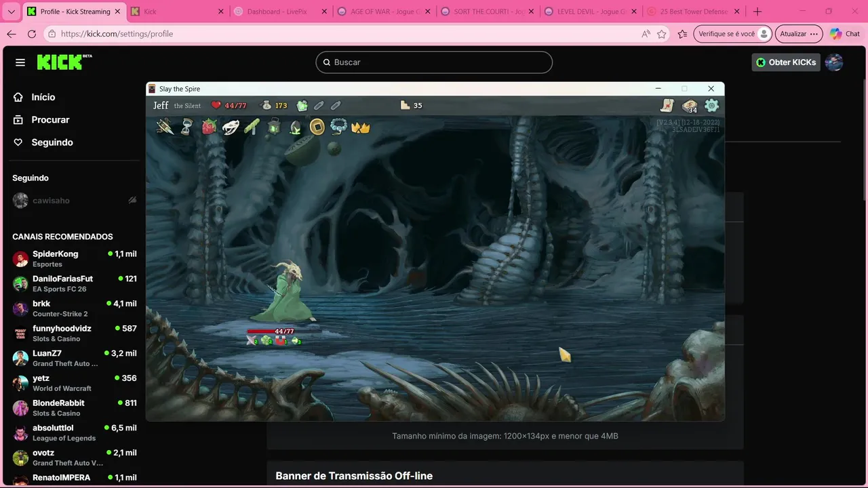Open SpiderKong recommended channel
The width and height of the screenshot is (868, 488).
click(x=74, y=259)
